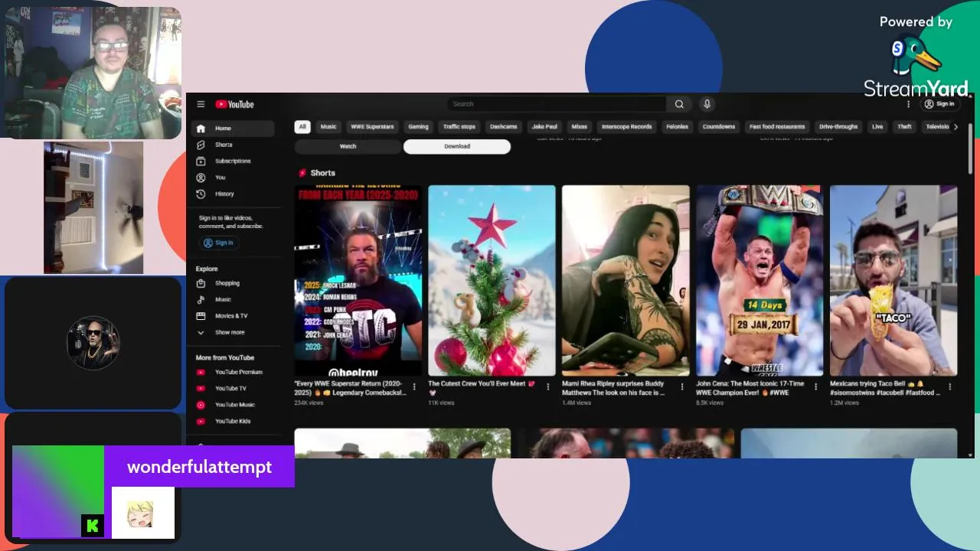This screenshot has height=551, width=980.
Task: Click the Kick logo on stream overlay
Action: click(x=93, y=526)
